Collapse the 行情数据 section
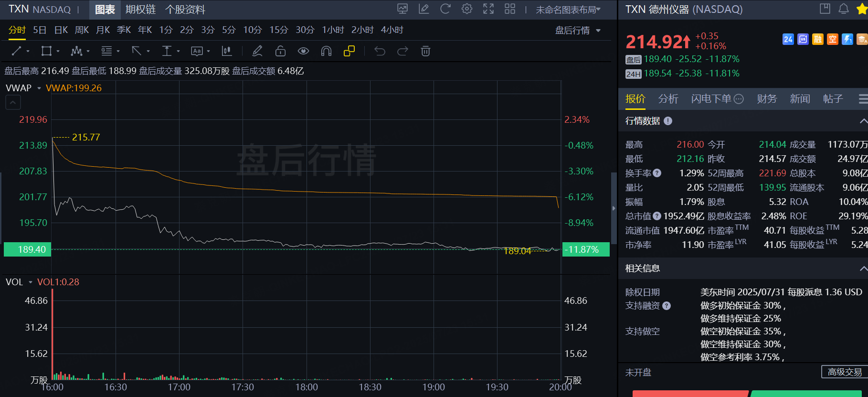This screenshot has width=868, height=397. click(x=863, y=121)
